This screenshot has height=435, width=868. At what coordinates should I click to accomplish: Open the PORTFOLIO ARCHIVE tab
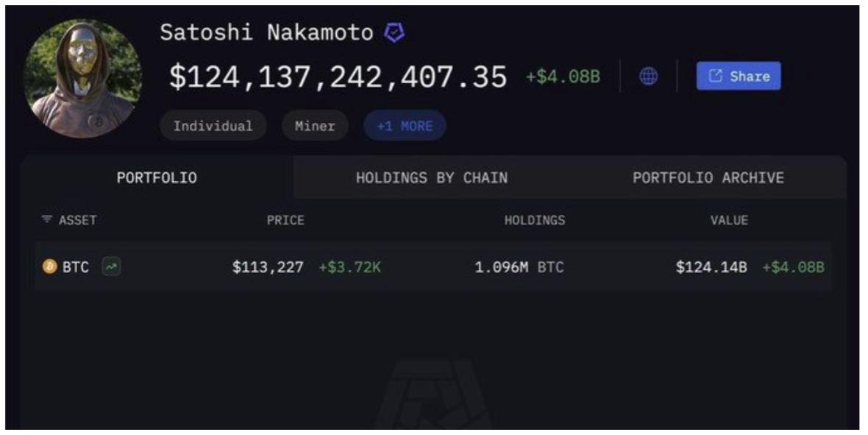coord(708,177)
